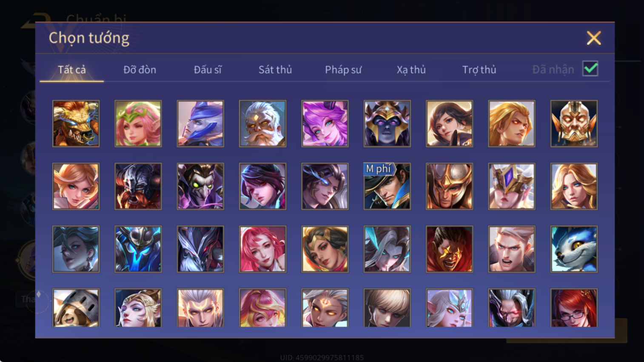This screenshot has width=644, height=362.
Task: Choose the white-bearded old man hero
Action: [x=262, y=124]
